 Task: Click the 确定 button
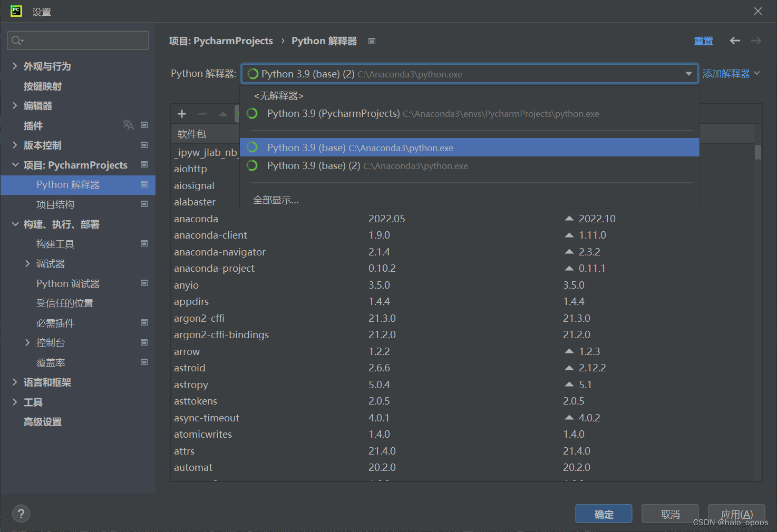(604, 514)
